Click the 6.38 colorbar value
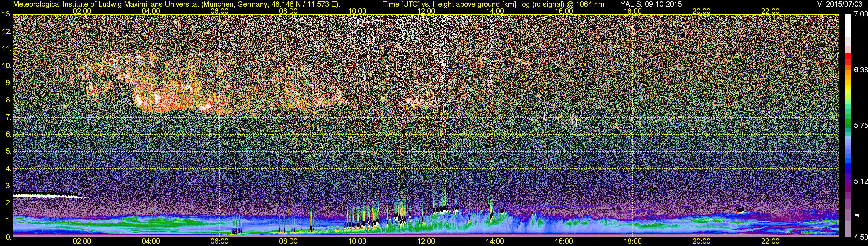The image size is (868, 246). point(860,70)
